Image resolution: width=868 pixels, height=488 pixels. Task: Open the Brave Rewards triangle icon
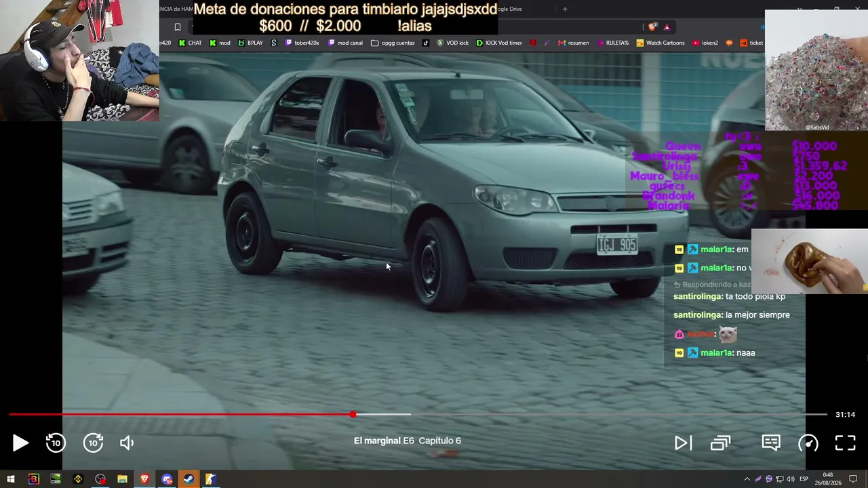tap(667, 27)
